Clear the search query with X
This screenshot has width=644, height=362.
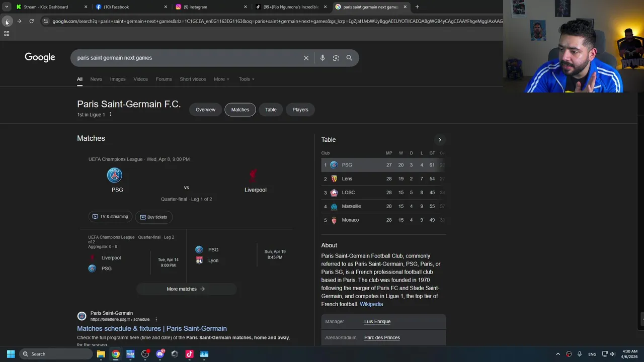[306, 58]
